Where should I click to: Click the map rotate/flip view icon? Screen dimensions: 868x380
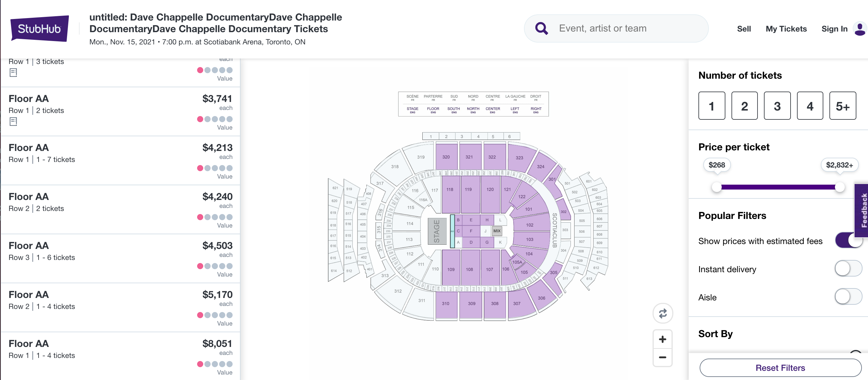[662, 314]
